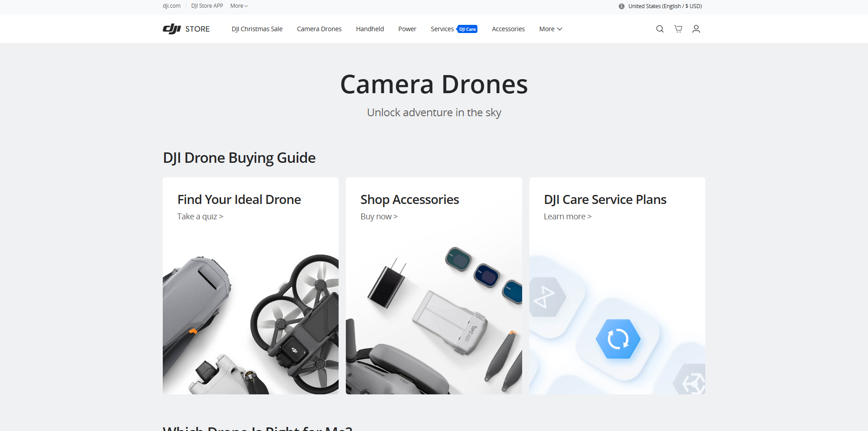Visit the dji.com link
868x431 pixels.
tap(171, 5)
